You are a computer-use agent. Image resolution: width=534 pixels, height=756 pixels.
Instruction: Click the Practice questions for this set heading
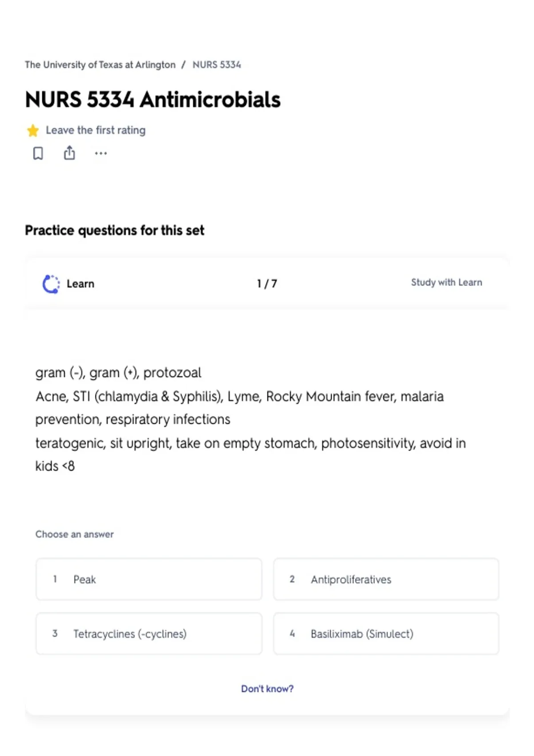(114, 230)
